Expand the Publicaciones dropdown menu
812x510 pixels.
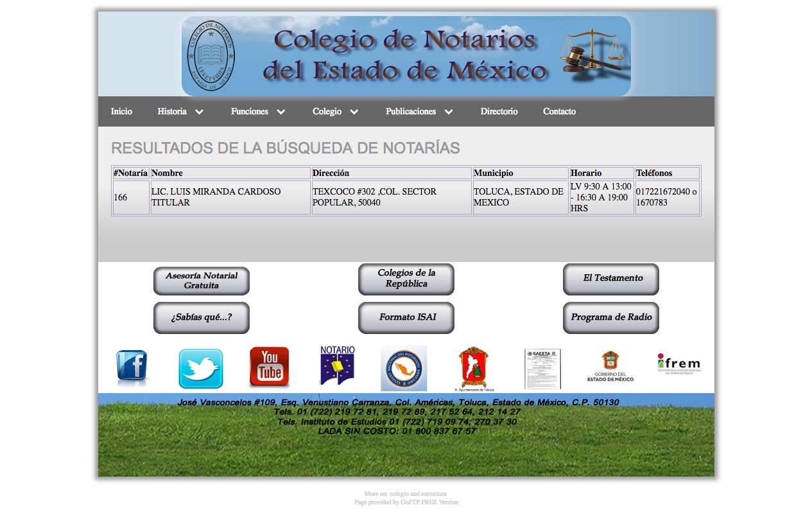[419, 112]
